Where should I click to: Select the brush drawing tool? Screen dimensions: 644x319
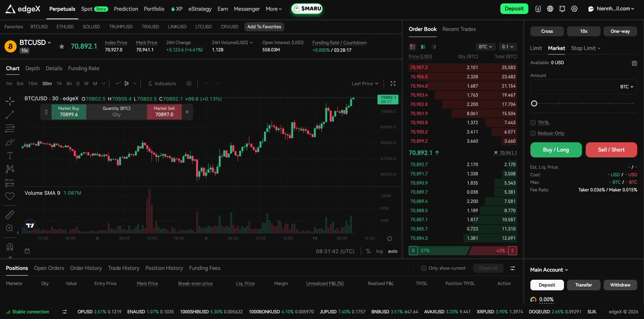10,142
